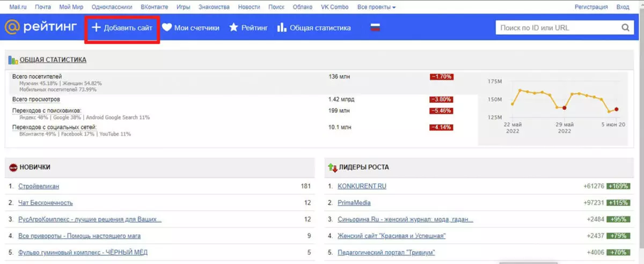644x264 pixels.
Task: Open Почта in the top bar
Action: coord(42,7)
